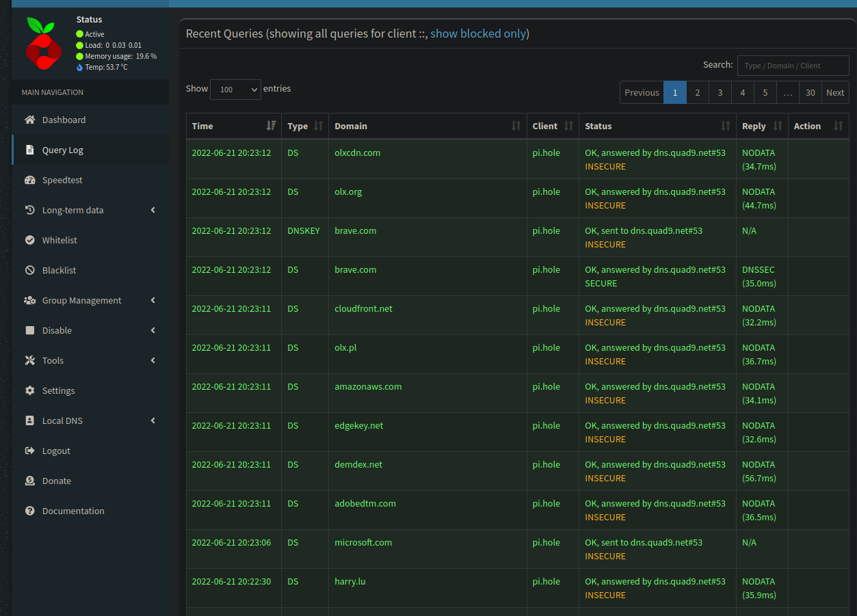Expand the Local DNS submenu chevron
857x616 pixels.
coord(153,420)
